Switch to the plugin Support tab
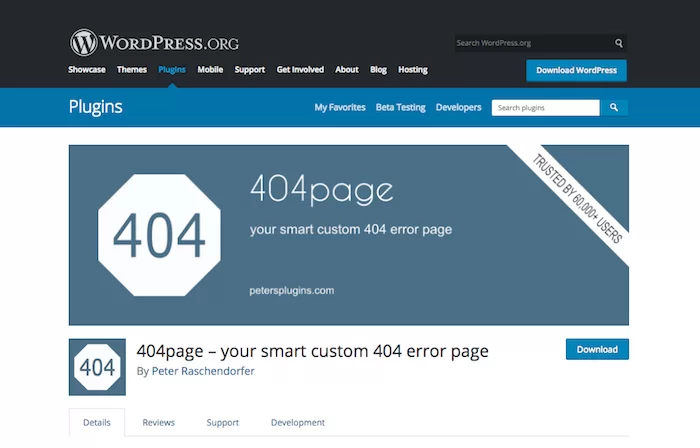This screenshot has height=448, width=700. (222, 422)
